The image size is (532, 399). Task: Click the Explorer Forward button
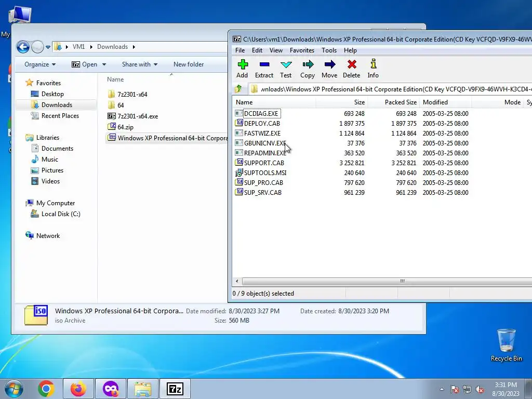pyautogui.click(x=37, y=47)
